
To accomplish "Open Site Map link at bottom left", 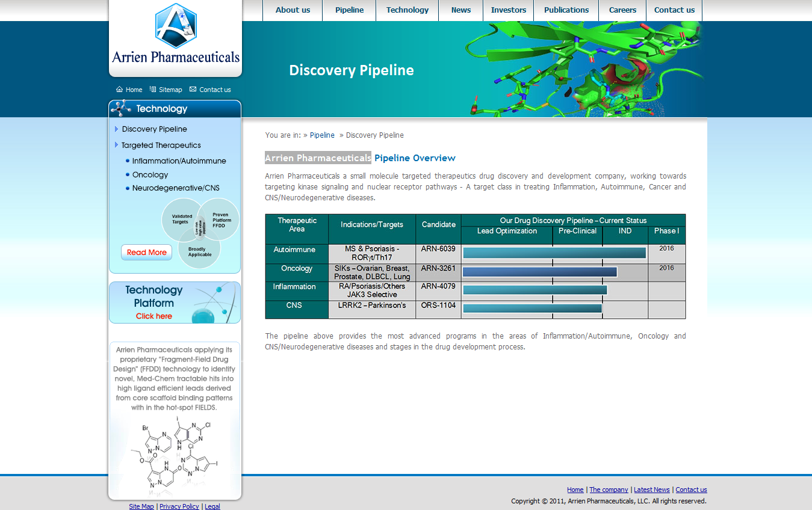I will 141,506.
